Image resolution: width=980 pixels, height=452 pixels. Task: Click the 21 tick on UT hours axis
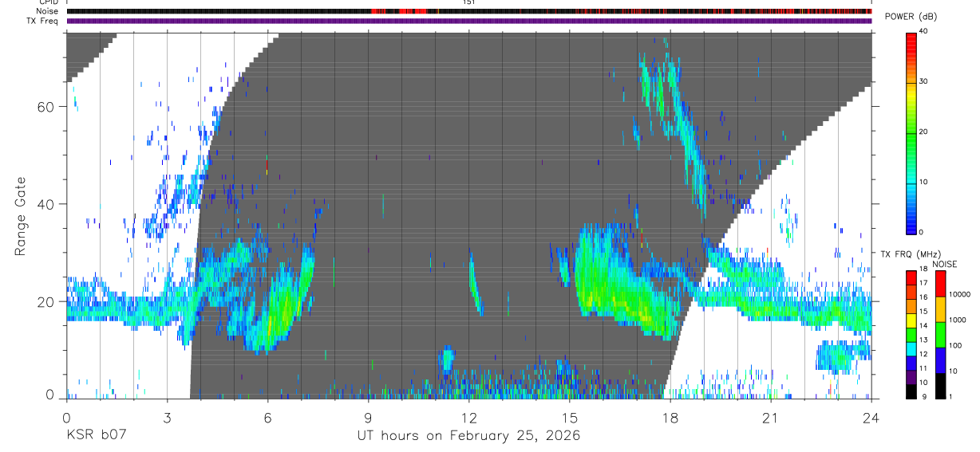click(x=770, y=418)
